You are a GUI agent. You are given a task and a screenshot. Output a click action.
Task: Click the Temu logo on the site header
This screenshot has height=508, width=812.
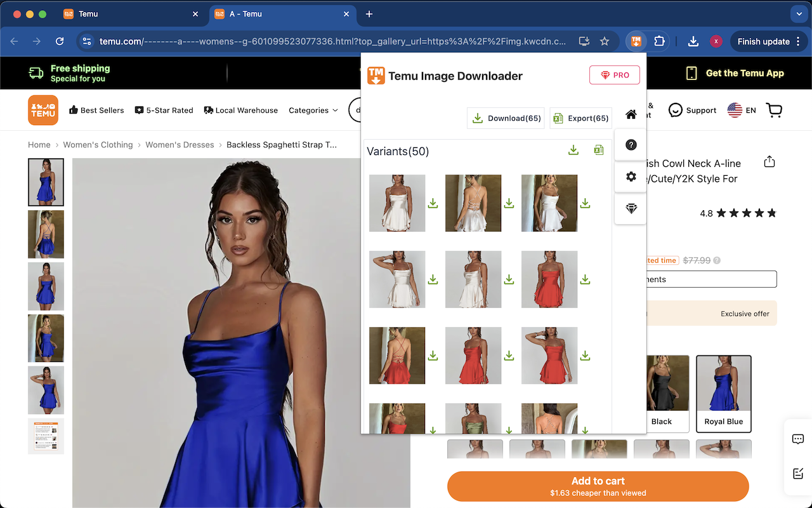click(43, 110)
